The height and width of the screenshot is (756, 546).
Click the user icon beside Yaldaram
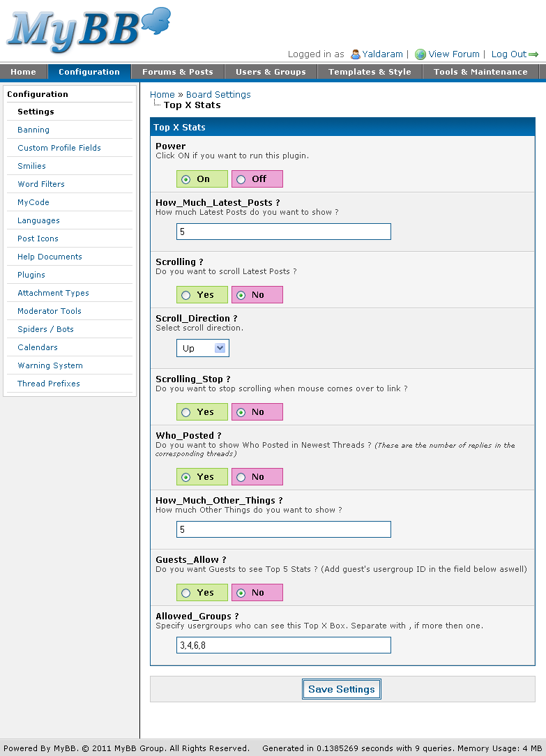pyautogui.click(x=356, y=54)
